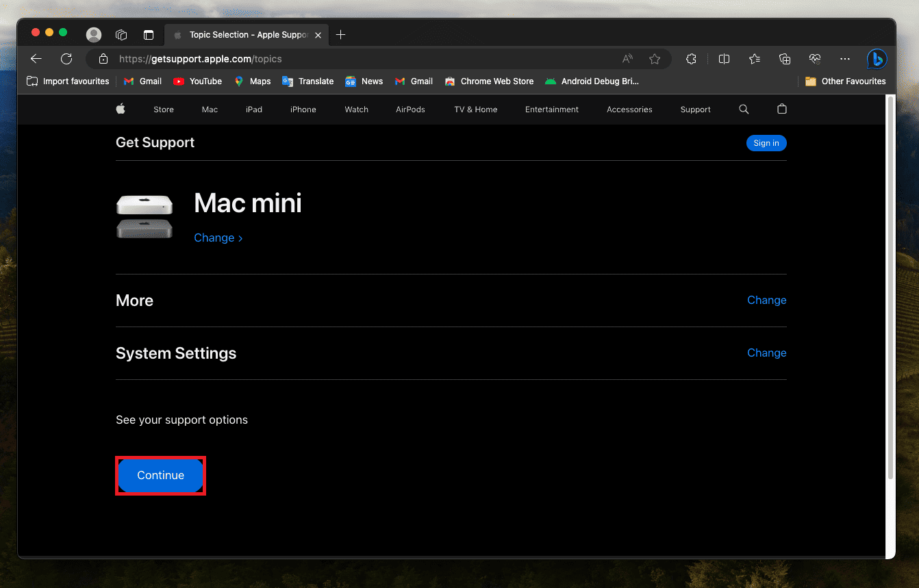Click the Mac mini product thumbnail
The height and width of the screenshot is (588, 919).
click(144, 216)
